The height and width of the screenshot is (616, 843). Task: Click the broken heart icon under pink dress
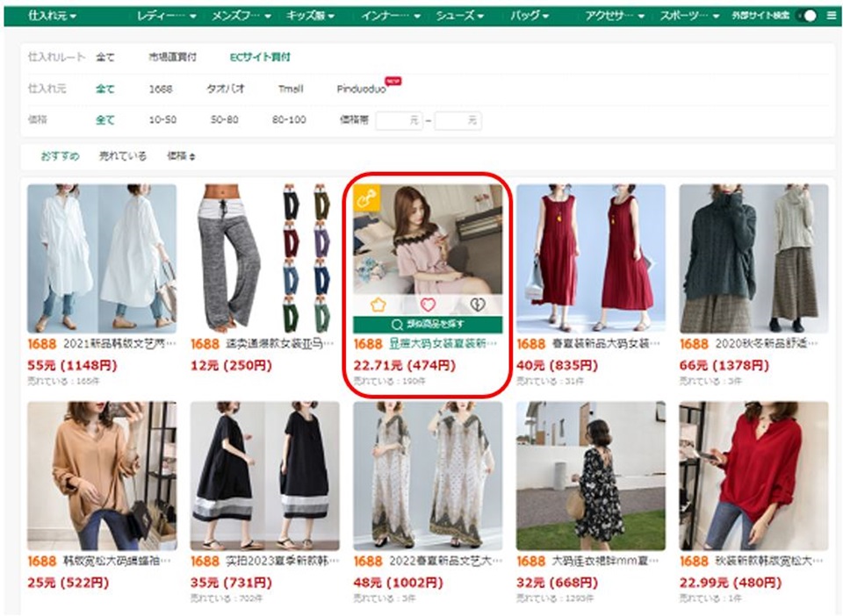click(478, 305)
